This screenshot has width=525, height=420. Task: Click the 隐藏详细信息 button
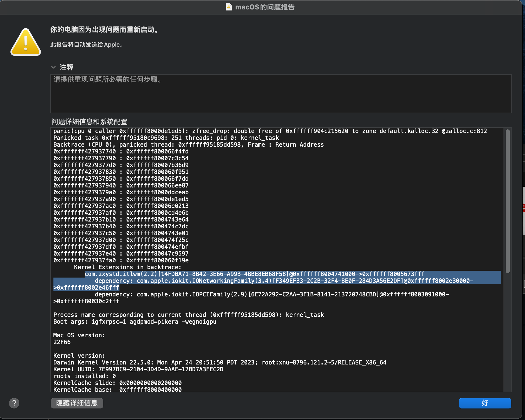[x=77, y=403]
